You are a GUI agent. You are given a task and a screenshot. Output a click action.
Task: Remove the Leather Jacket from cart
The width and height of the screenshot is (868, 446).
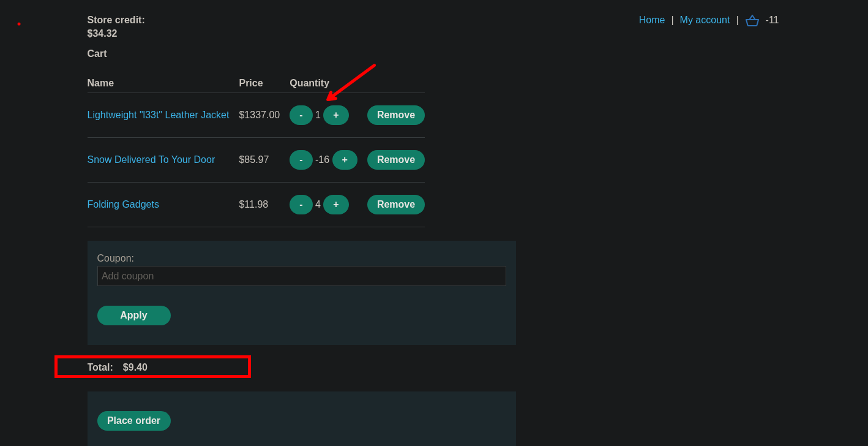coord(395,115)
